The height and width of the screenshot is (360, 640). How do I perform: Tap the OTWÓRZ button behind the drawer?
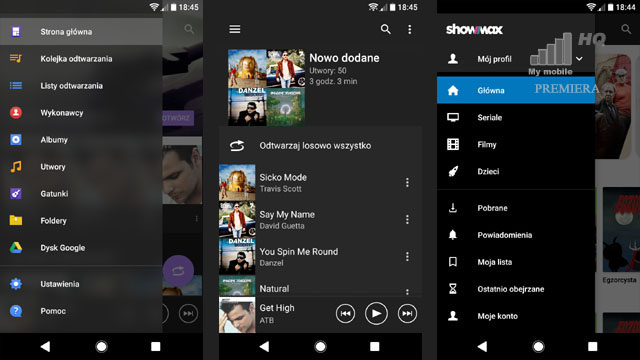pyautogui.click(x=178, y=118)
